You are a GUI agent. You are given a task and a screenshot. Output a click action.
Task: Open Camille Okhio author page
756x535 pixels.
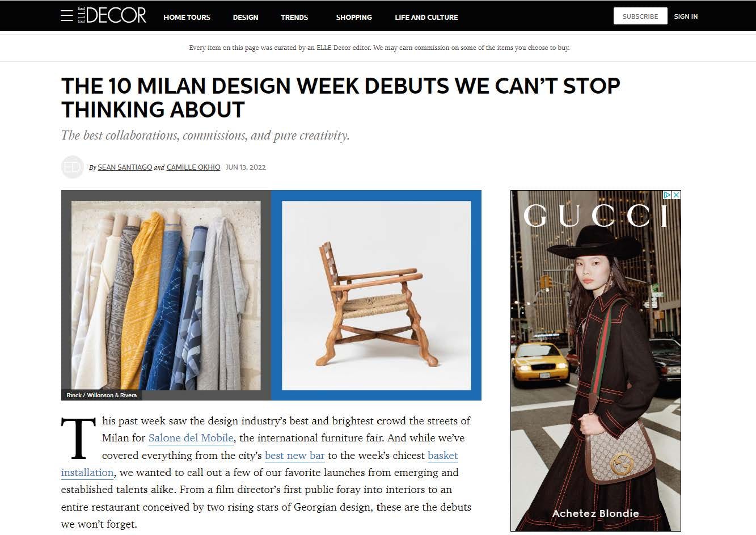pyautogui.click(x=193, y=167)
